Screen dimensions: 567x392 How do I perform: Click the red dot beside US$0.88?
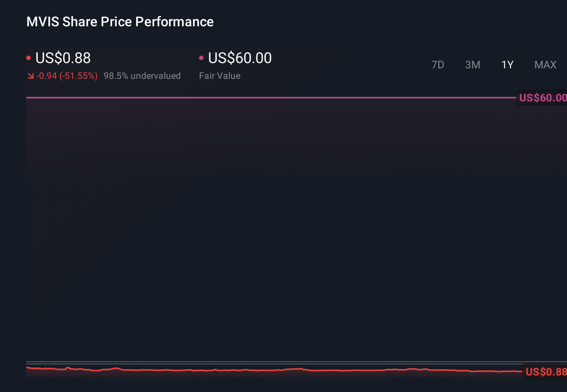[x=29, y=58]
